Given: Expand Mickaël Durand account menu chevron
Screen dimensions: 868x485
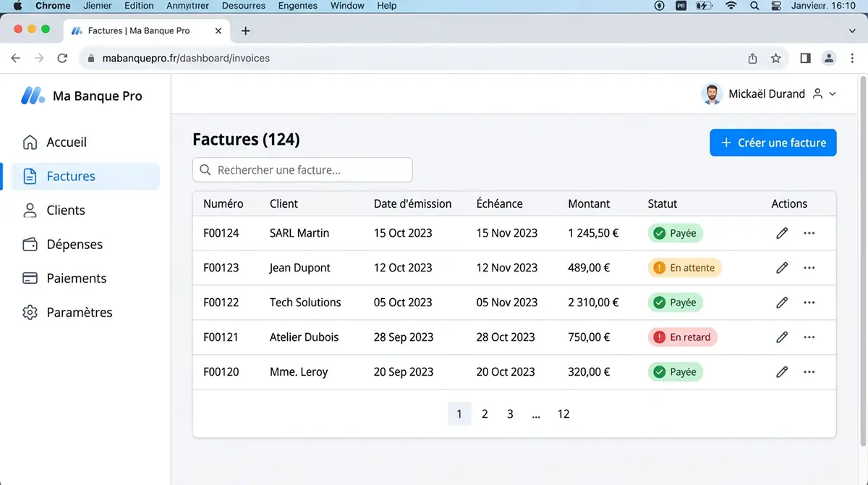Looking at the screenshot, I should click(833, 94).
